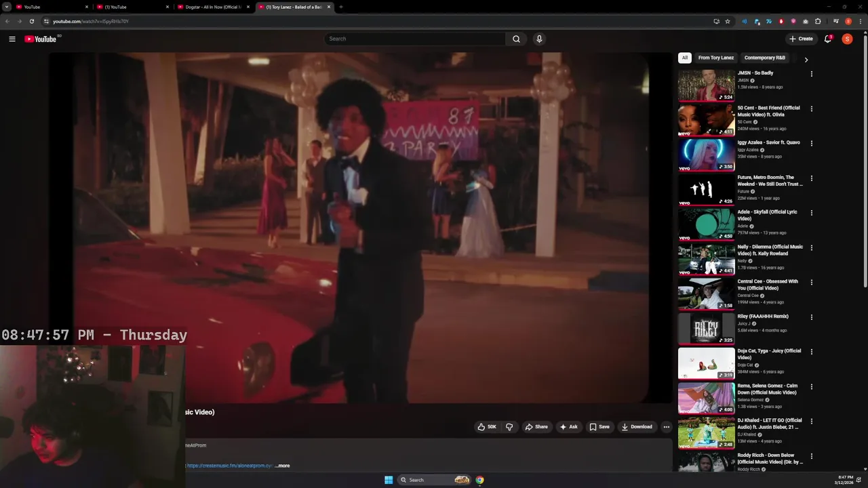Image resolution: width=868 pixels, height=488 pixels.
Task: Click title Riley (FAAAHHHH Remix)
Action: (x=763, y=317)
